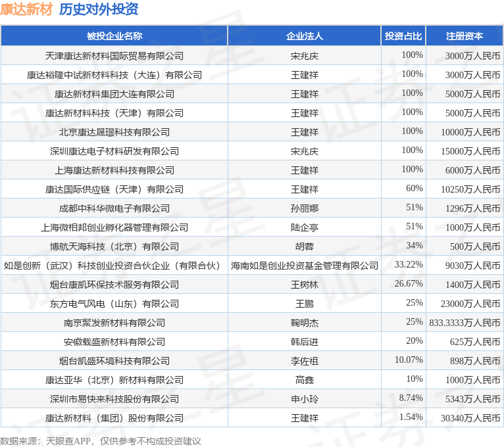The height and width of the screenshot is (447, 504).
Task: Click legal person 胡蓉
Action: pos(305,247)
